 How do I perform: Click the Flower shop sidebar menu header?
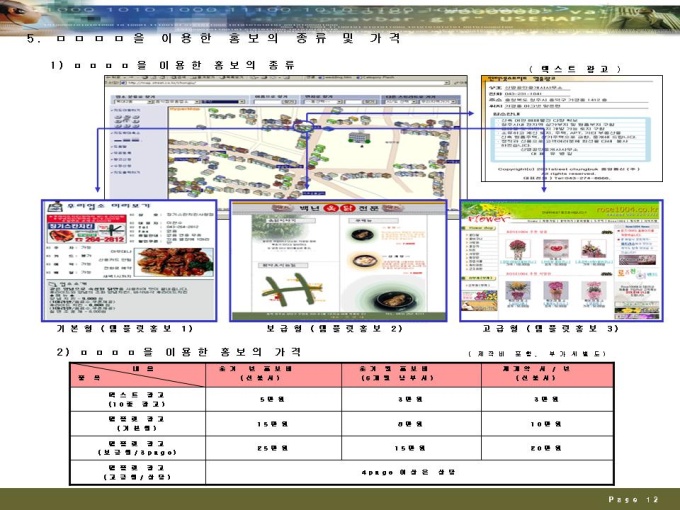click(480, 227)
